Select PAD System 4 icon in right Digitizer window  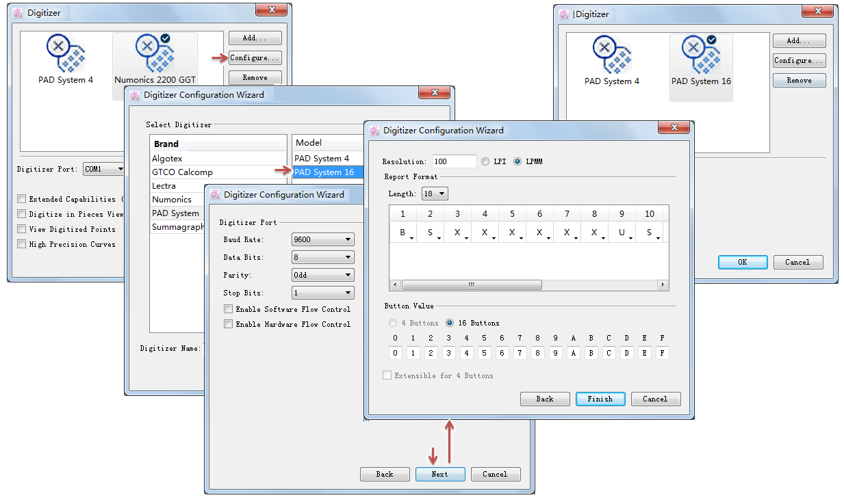coord(611,60)
